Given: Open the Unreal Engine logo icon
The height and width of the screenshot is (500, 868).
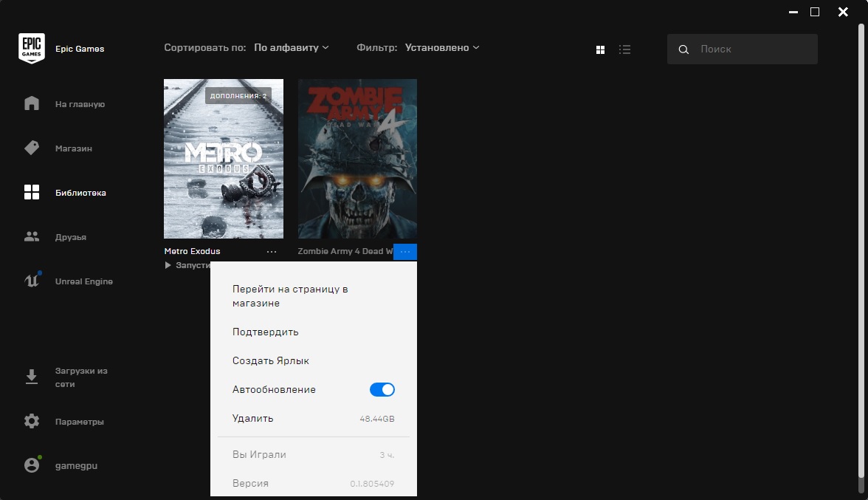Looking at the screenshot, I should point(32,280).
